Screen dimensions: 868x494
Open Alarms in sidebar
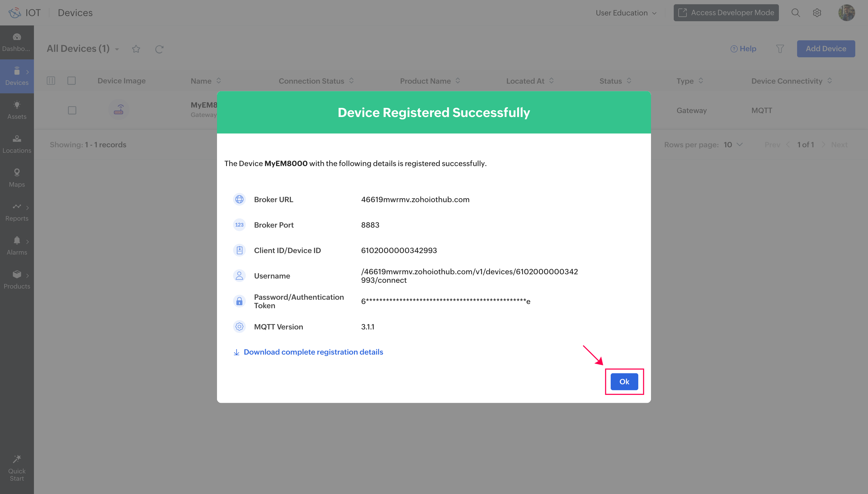pyautogui.click(x=17, y=246)
